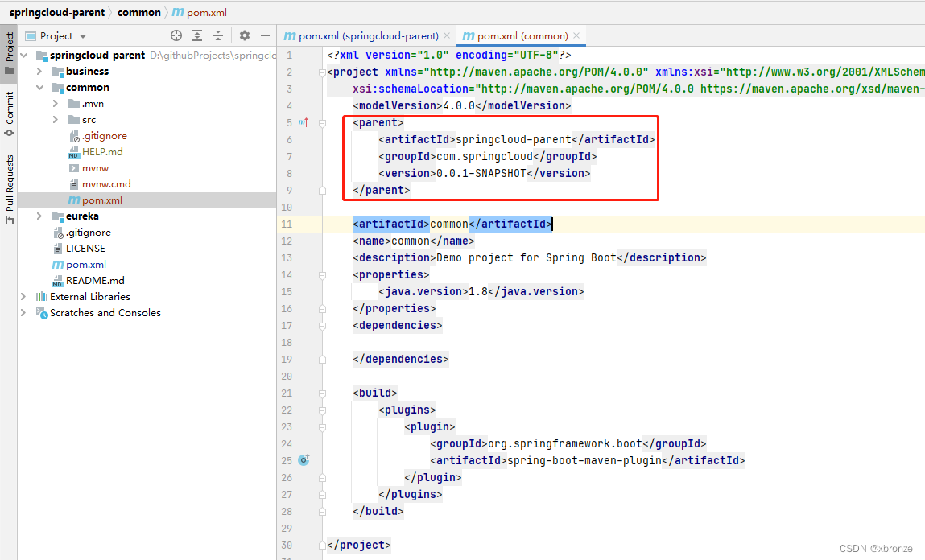
Task: Open the Project tool window sidebar tab
Action: point(9,52)
